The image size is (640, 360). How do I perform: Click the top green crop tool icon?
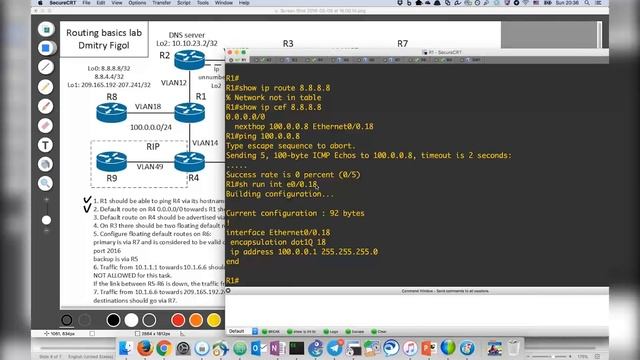coord(46,29)
